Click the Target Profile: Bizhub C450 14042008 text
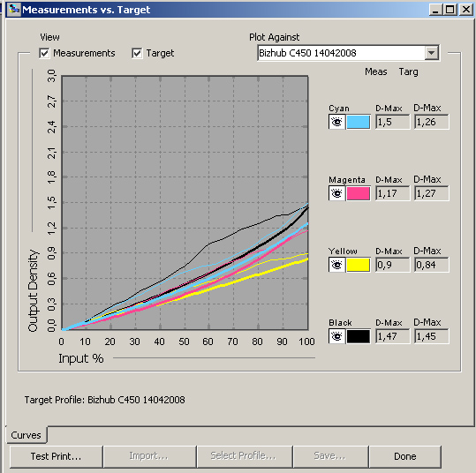Image resolution: width=476 pixels, height=473 pixels. (105, 400)
